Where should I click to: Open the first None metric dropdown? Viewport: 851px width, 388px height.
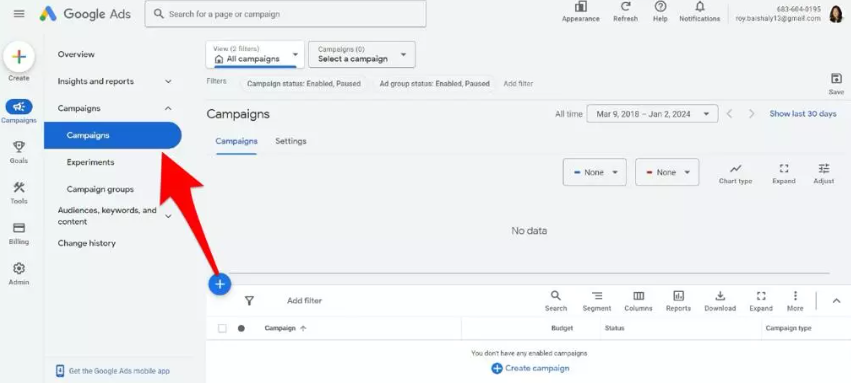pos(595,172)
